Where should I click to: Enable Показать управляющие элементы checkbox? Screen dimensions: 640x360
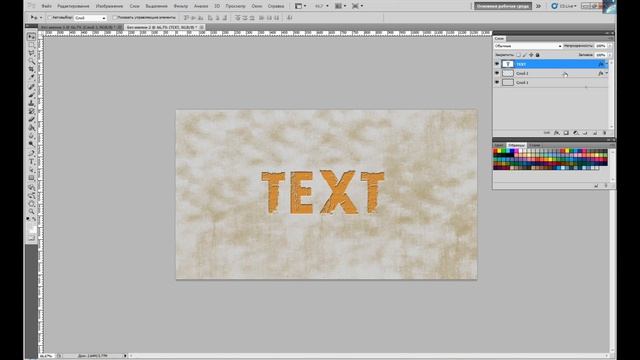click(x=115, y=18)
